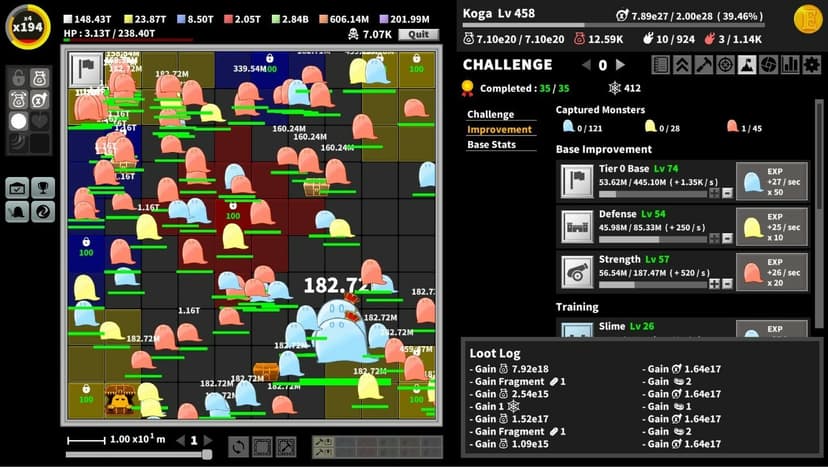Click the Defense progress bar
This screenshot has width=828, height=467.
coord(653,239)
